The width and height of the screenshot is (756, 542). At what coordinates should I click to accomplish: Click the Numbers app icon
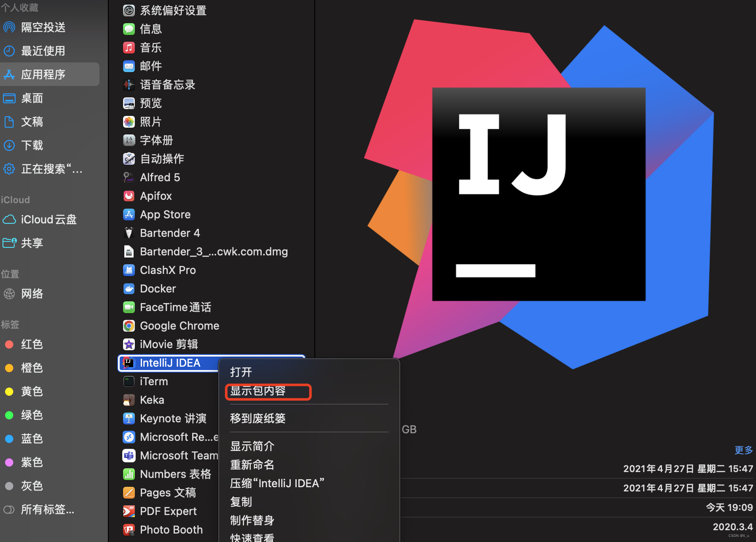click(x=129, y=474)
